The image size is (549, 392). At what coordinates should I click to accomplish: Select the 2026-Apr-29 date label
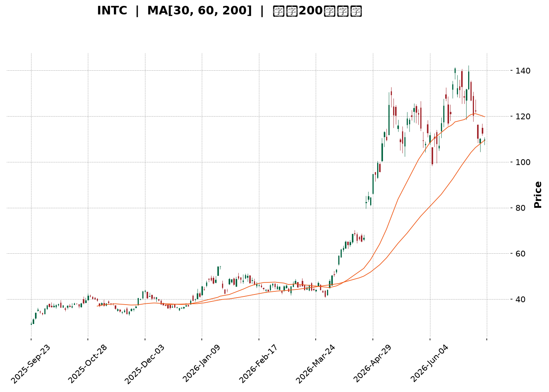tap(372, 364)
